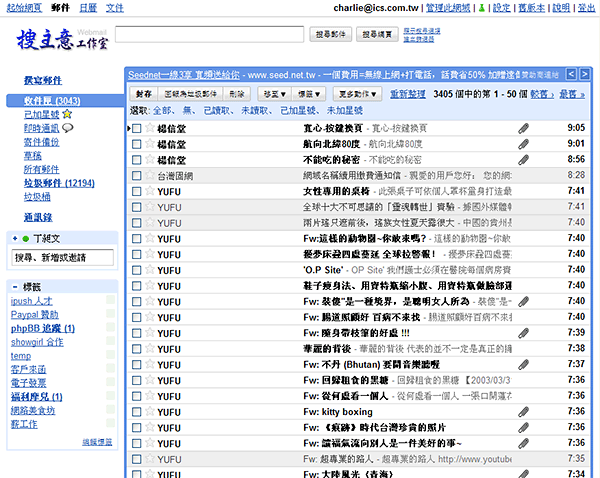Click the 搜尋網頁 button
The image size is (600, 478).
pos(377,34)
